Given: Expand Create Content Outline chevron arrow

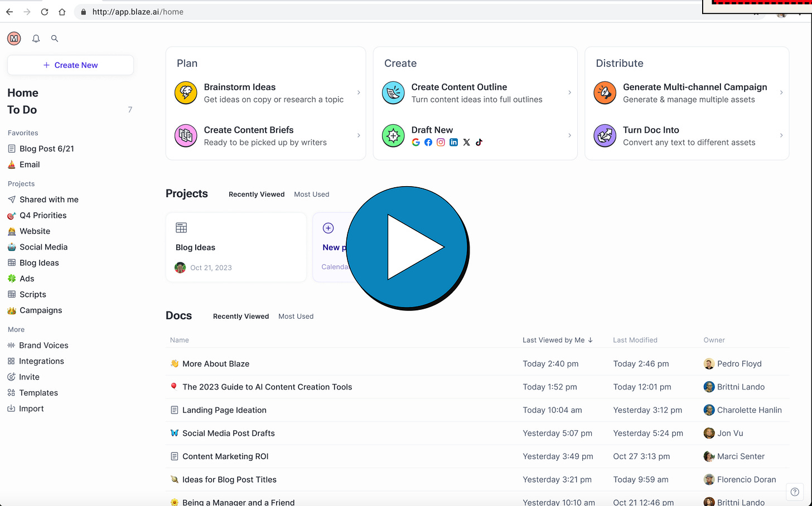Looking at the screenshot, I should (569, 93).
